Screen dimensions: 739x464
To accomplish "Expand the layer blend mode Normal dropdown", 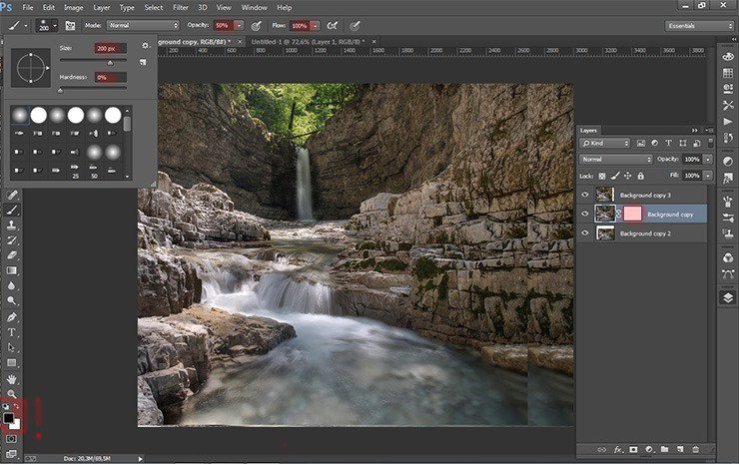I will 616,159.
